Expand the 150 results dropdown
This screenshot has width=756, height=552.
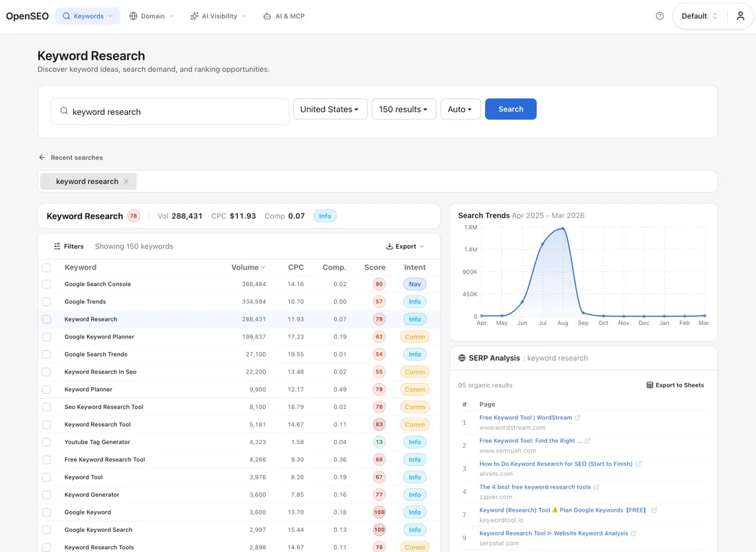pos(404,109)
